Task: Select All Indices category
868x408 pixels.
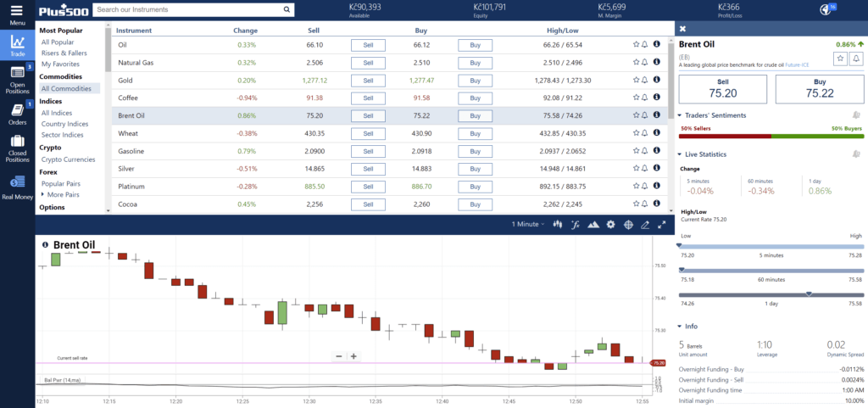Action: coord(57,113)
